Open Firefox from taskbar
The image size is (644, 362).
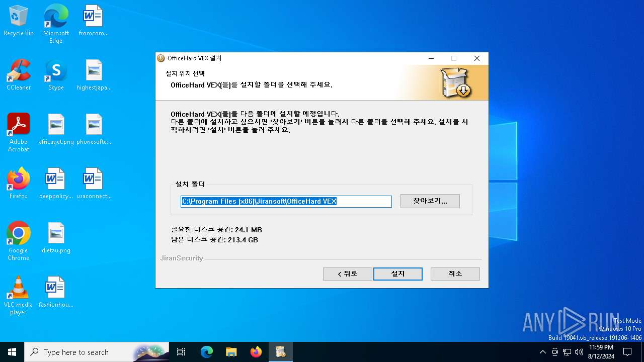point(256,352)
